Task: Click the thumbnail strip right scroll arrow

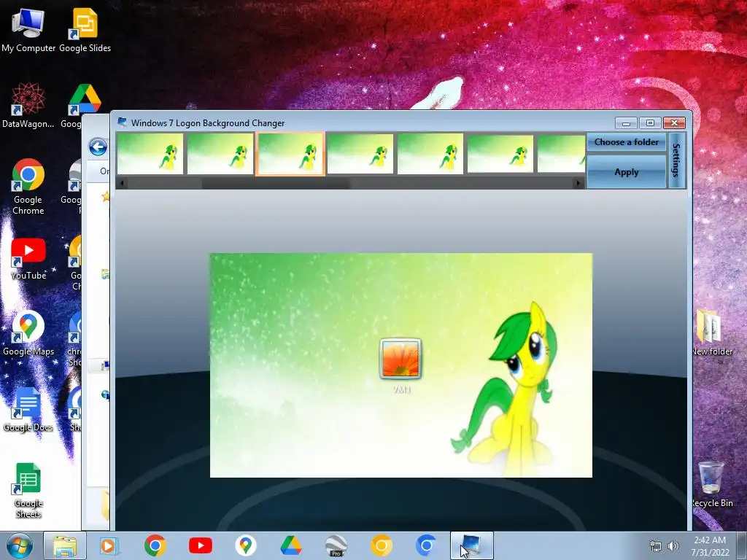Action: pos(578,183)
